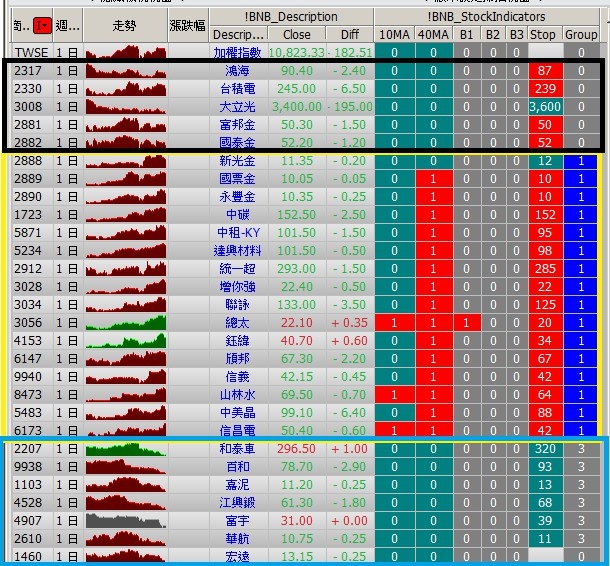This screenshot has width=610, height=566.
Task: Select stock name 百和
Action: (x=237, y=466)
